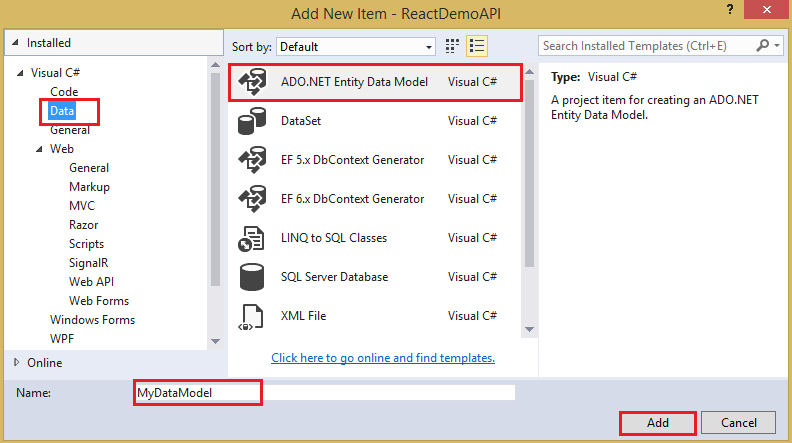Screen dimensions: 792x443
Task: Click the Search Installed Templates box
Action: (650, 46)
